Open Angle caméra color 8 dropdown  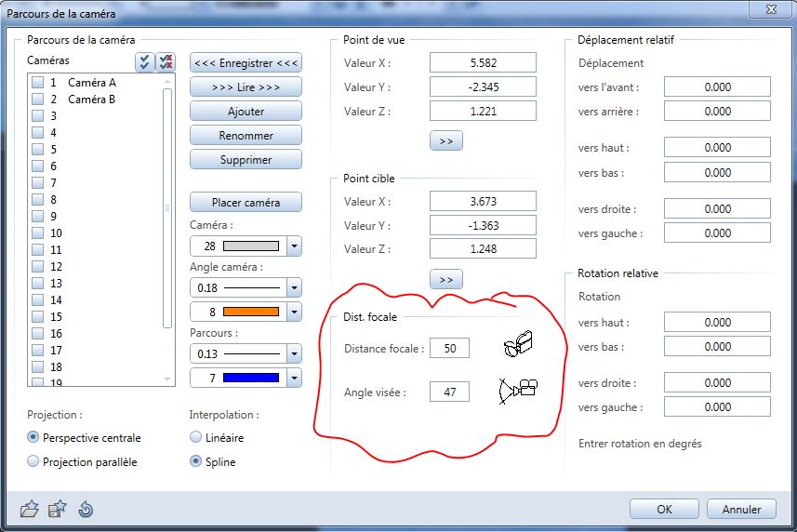294,312
